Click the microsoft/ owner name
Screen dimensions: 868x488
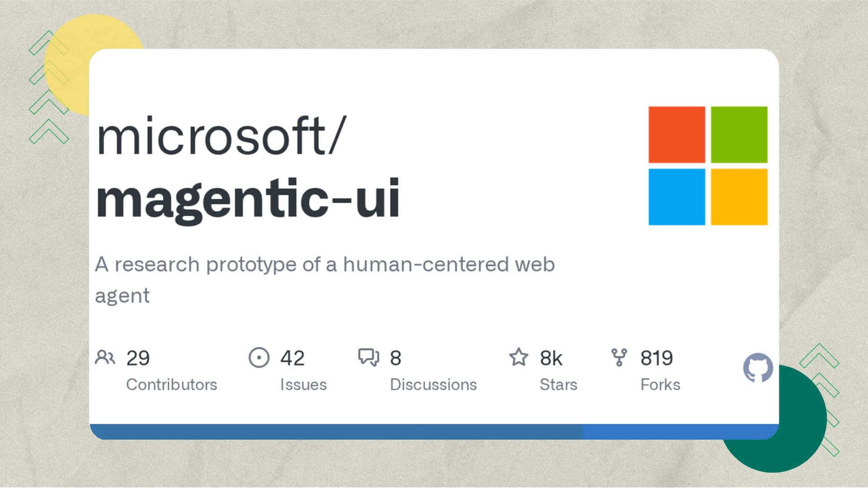[222, 136]
